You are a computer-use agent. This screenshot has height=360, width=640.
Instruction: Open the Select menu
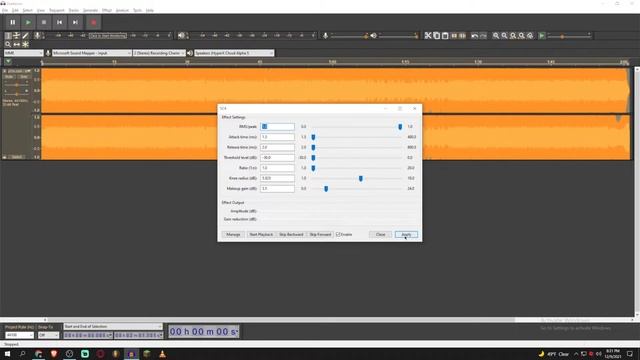coord(27,10)
